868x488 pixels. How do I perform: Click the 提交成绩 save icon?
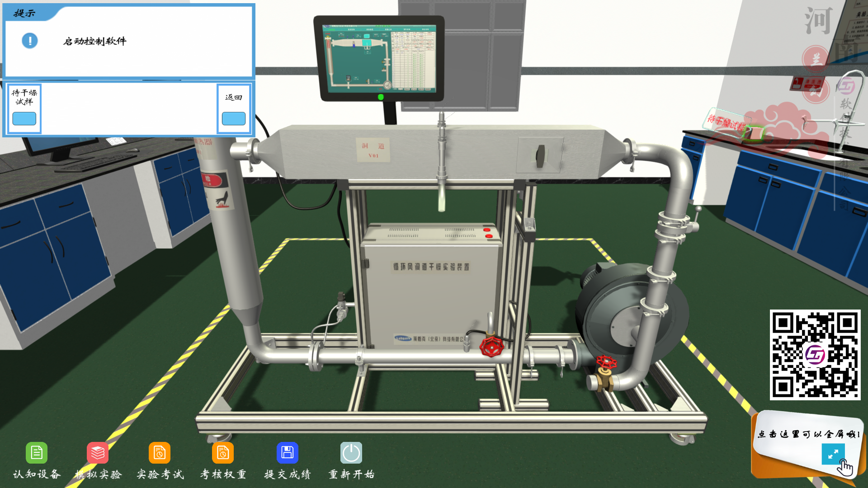click(x=288, y=453)
